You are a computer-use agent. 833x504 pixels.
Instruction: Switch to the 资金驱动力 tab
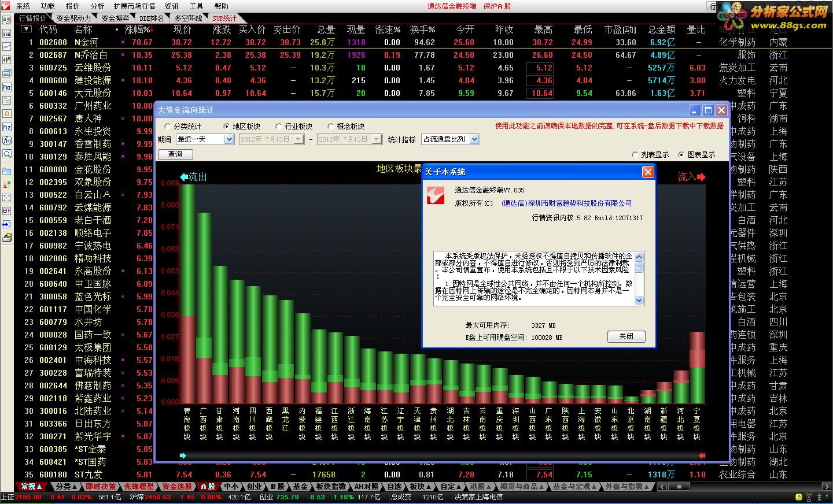click(x=73, y=18)
